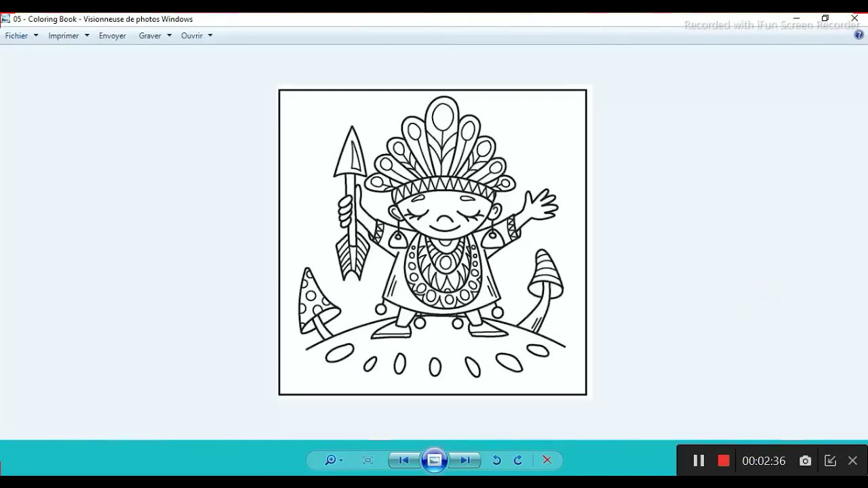Delete the photo with red X
Viewport: 868px width, 488px height.
(x=547, y=460)
